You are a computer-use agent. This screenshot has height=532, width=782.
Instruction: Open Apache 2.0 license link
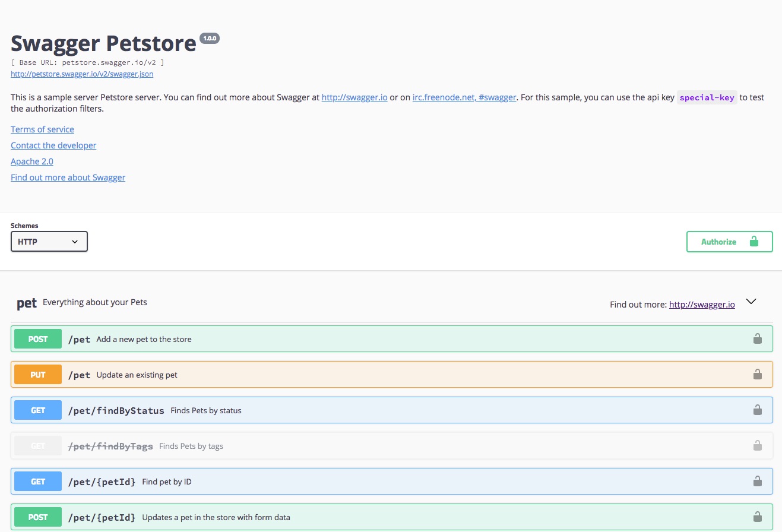point(32,161)
